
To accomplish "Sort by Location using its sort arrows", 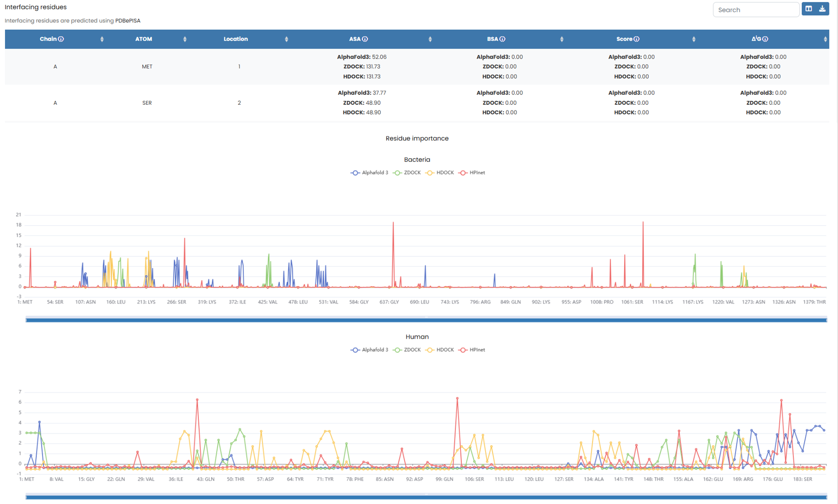I will point(286,39).
